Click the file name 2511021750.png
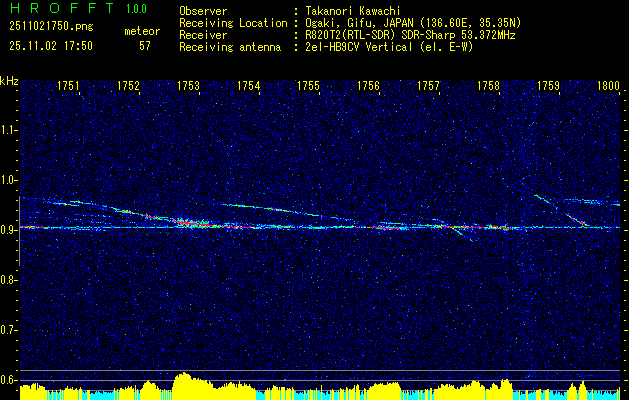This screenshot has height=400, width=629. pos(51,27)
